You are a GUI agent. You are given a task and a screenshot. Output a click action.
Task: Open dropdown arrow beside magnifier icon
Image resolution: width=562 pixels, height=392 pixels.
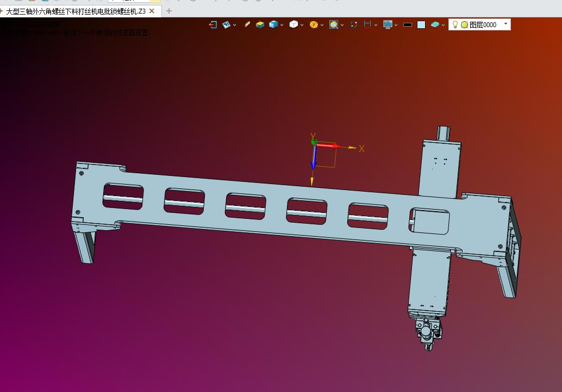click(x=342, y=25)
